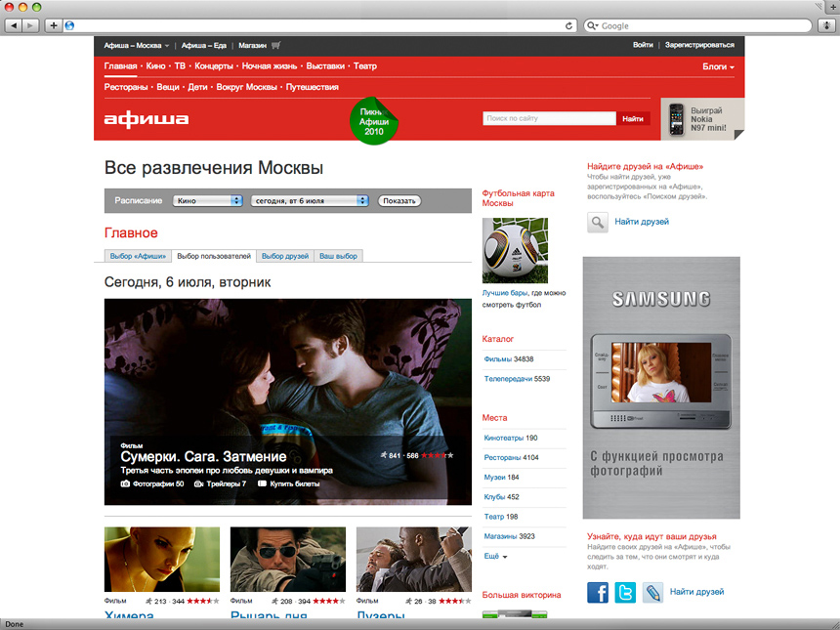Click the Химера movie thumbnail
This screenshot has height=630, width=840.
162,560
